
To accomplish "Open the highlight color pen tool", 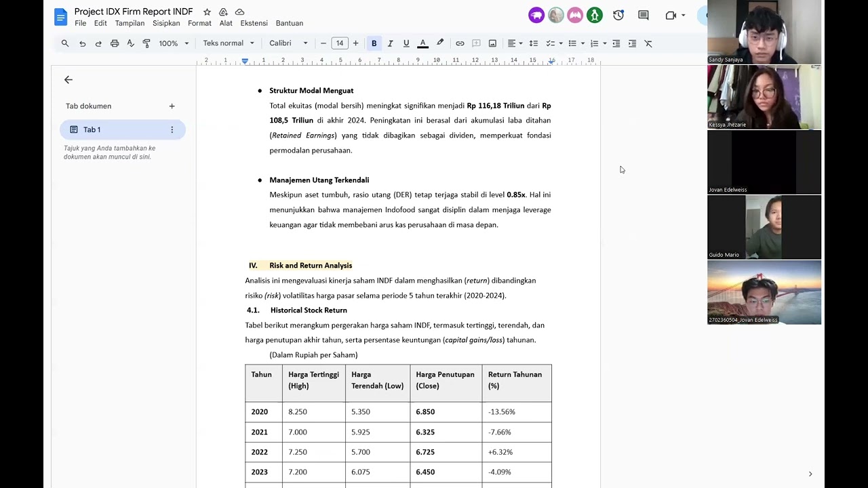I will [x=440, y=43].
